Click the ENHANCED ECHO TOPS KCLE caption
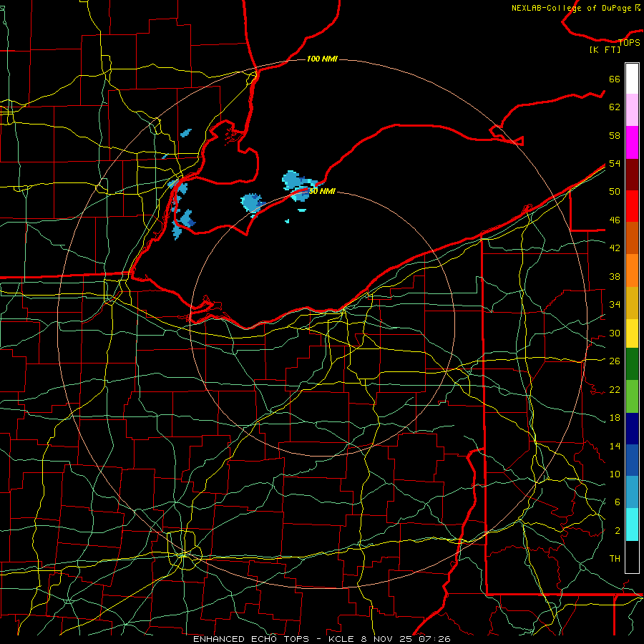Screen dimensions: 644x644 tap(321, 639)
